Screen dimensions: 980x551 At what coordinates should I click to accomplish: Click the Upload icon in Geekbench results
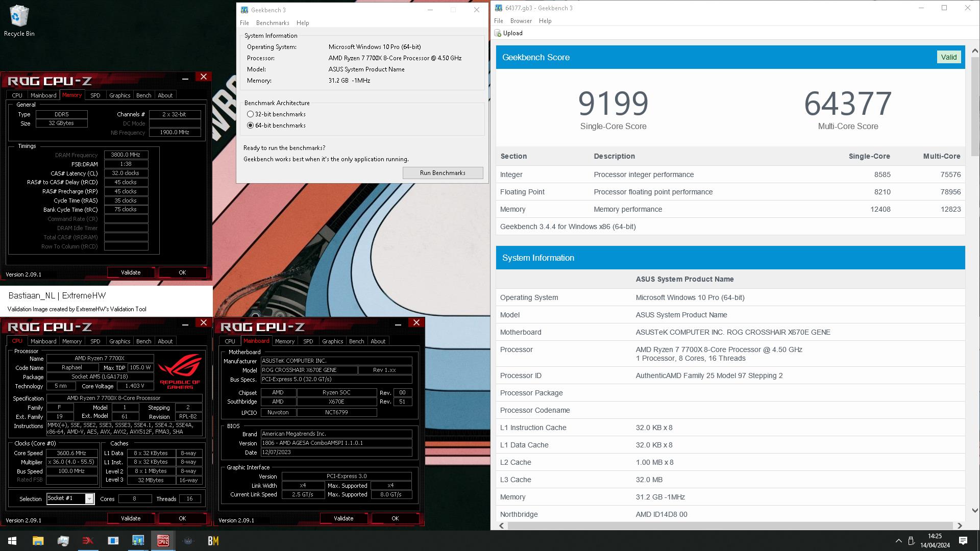(x=498, y=33)
